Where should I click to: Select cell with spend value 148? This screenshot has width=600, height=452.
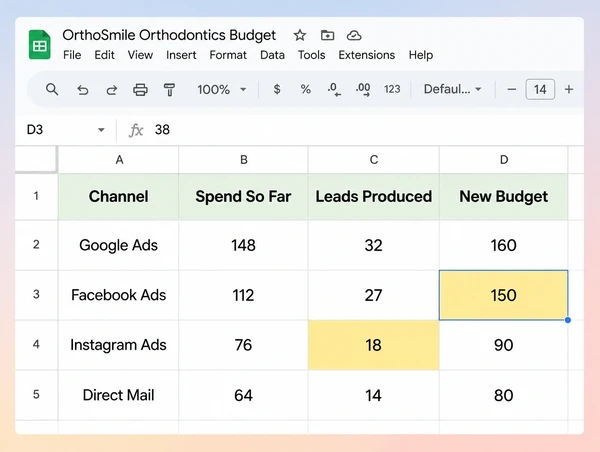[243, 245]
